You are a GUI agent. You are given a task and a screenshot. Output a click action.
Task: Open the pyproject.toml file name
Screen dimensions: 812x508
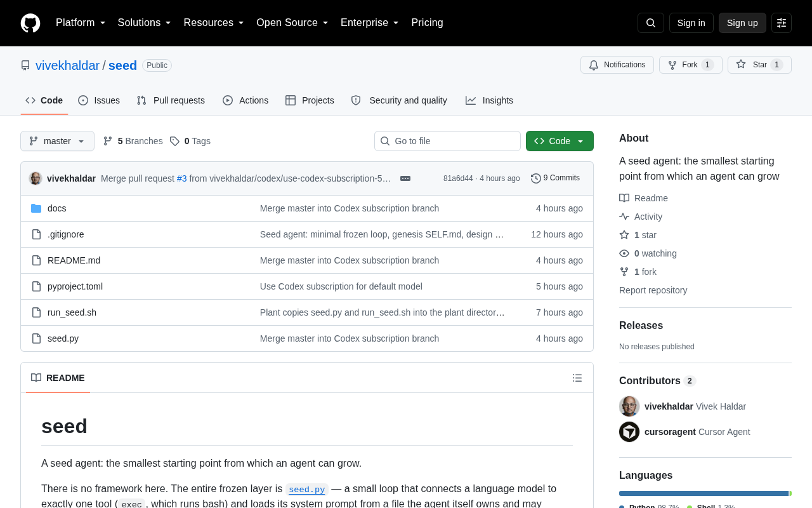coord(75,286)
